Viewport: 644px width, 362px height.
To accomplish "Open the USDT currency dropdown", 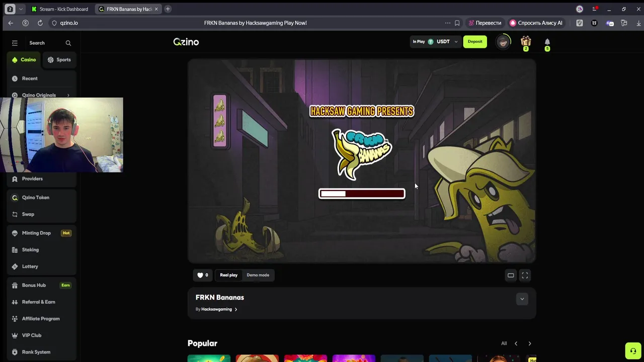I will pyautogui.click(x=443, y=42).
